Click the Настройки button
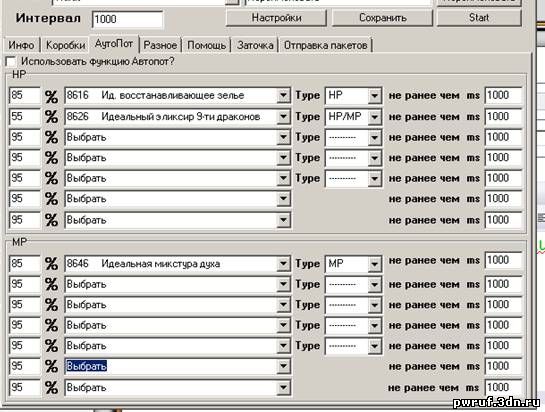The image size is (545, 412). [x=276, y=18]
